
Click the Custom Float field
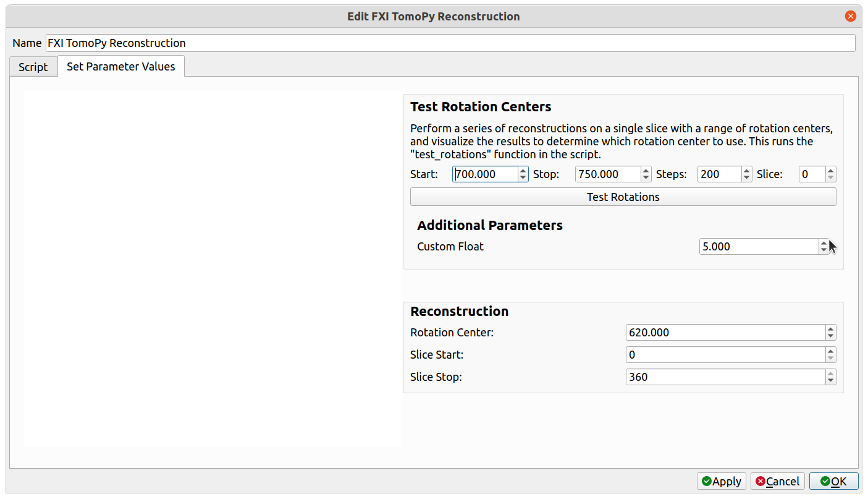point(759,246)
